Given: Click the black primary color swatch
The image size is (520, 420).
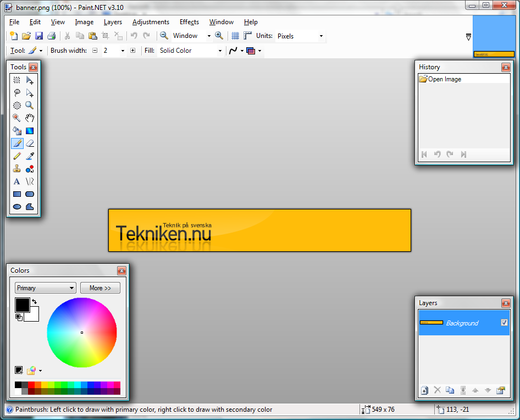Looking at the screenshot, I should (x=22, y=305).
